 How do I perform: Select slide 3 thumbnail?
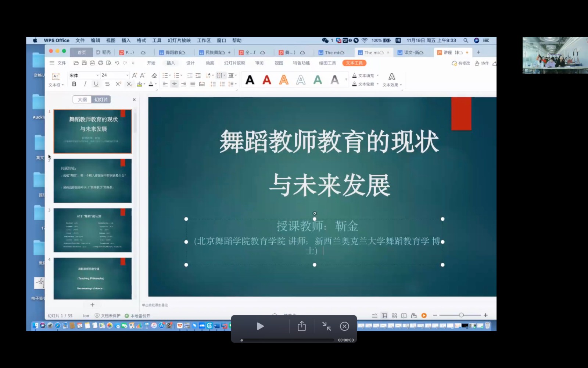[93, 230]
